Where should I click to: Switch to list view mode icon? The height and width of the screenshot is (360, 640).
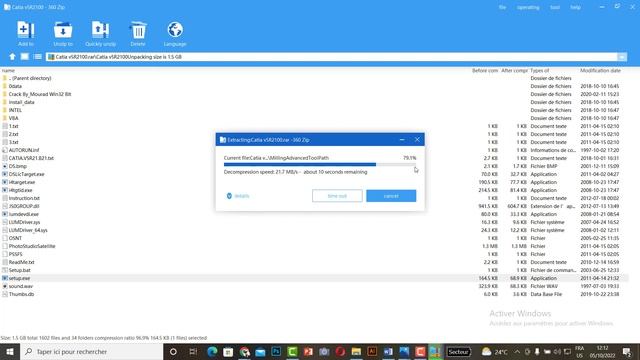38,57
